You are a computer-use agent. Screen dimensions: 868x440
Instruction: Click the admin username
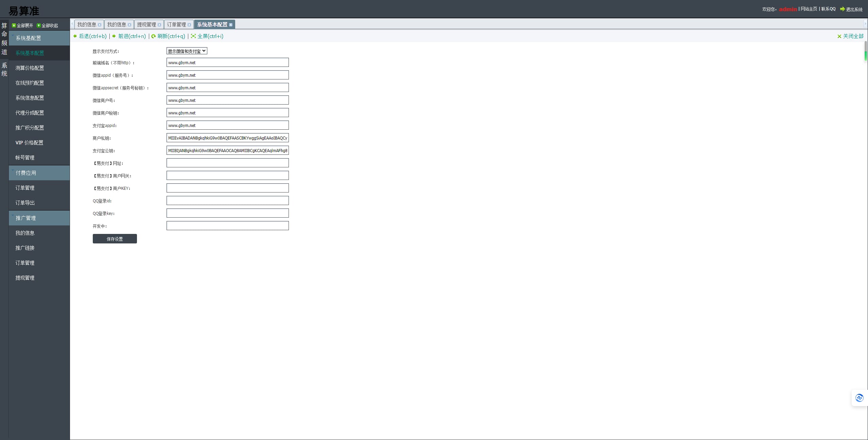coord(788,10)
